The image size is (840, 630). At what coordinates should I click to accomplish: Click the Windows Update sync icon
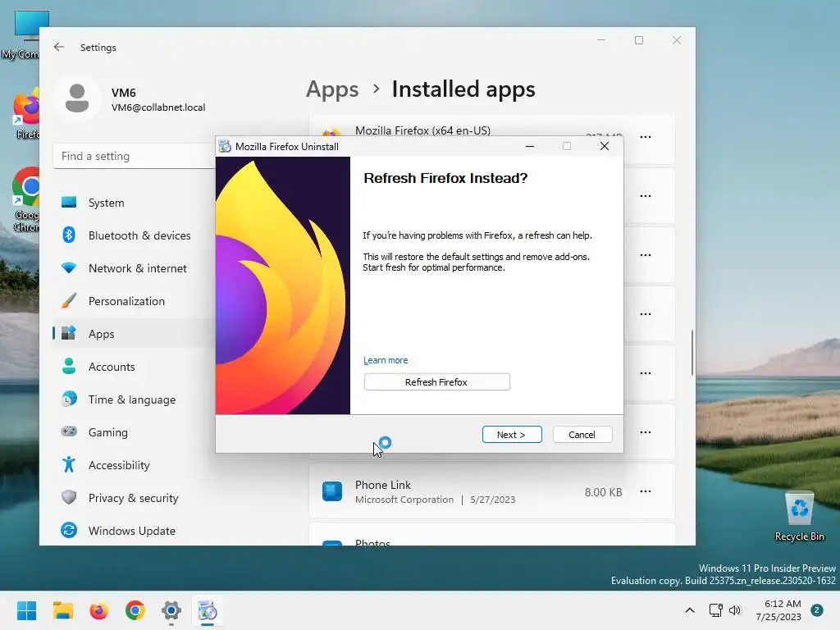point(69,530)
